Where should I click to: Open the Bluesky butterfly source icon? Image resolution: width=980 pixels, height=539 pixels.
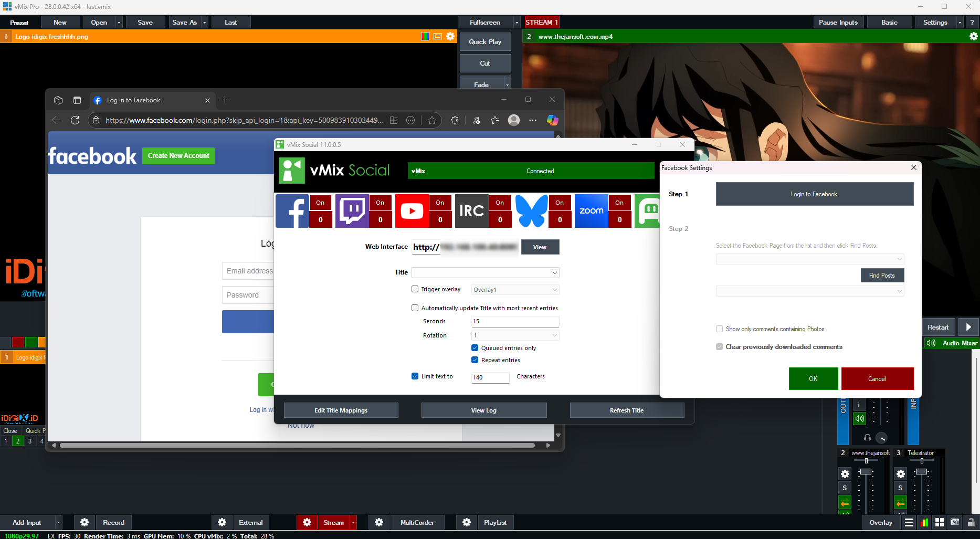532,210
